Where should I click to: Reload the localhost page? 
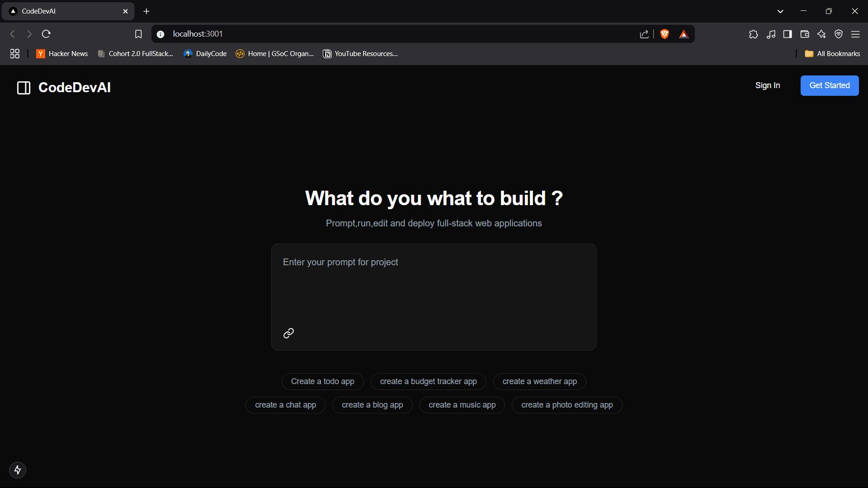[46, 34]
